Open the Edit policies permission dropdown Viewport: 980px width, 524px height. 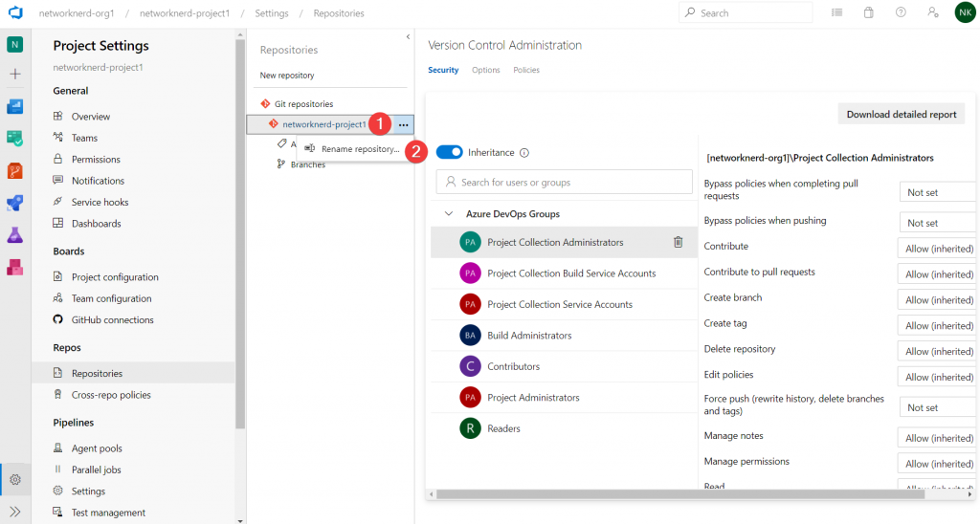click(x=938, y=377)
